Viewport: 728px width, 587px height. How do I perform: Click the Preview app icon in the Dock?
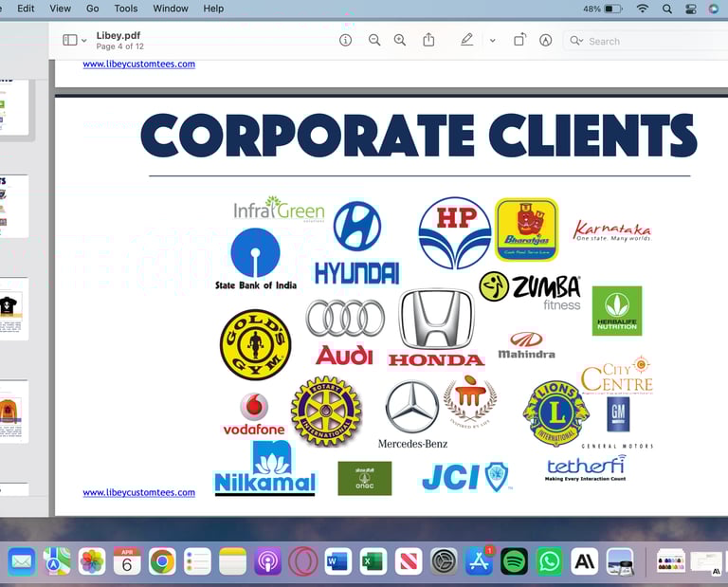tap(620, 561)
